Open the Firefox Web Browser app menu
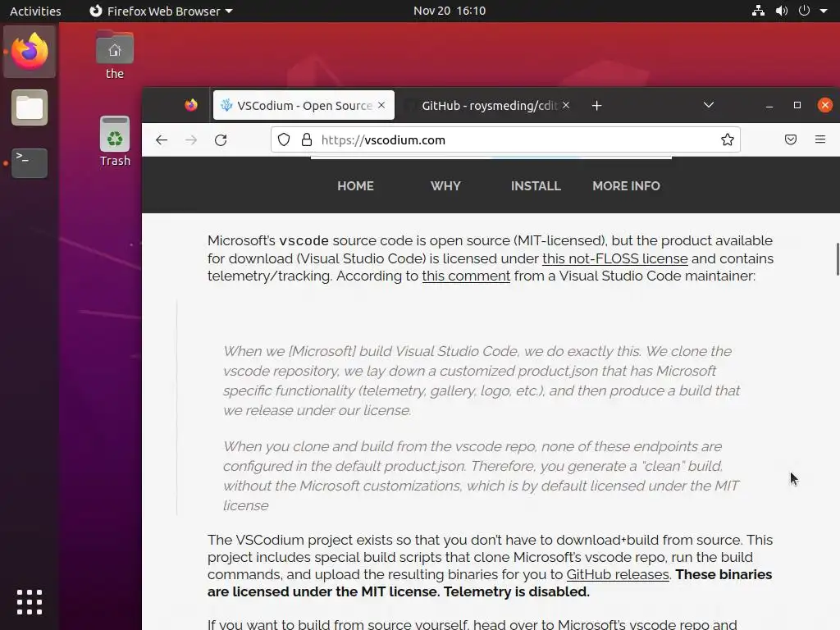Image resolution: width=840 pixels, height=630 pixels. 161,11
